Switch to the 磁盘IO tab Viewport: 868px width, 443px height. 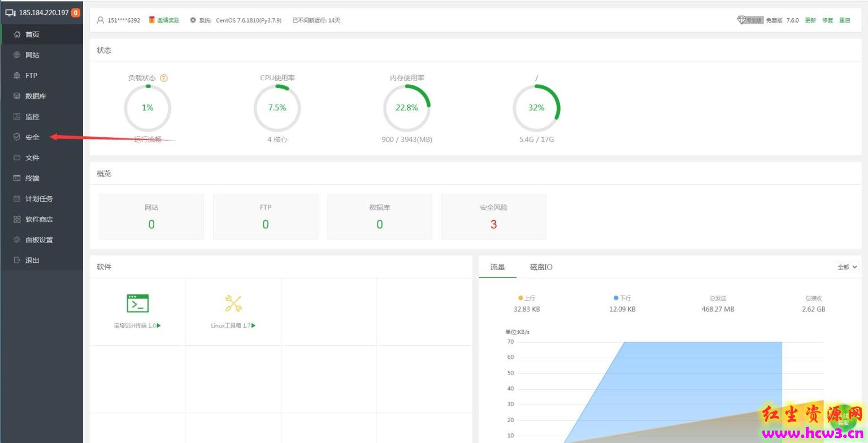click(541, 267)
